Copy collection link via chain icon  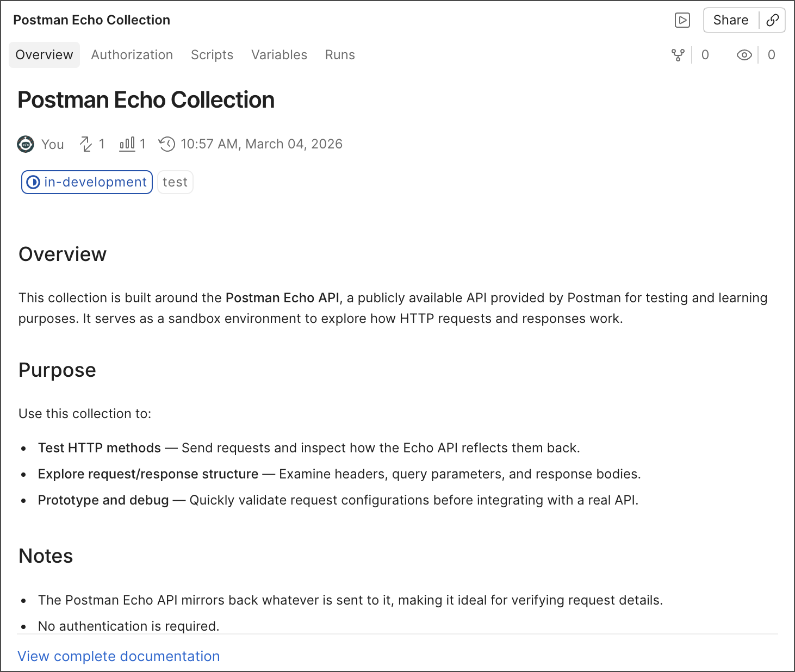click(x=772, y=20)
